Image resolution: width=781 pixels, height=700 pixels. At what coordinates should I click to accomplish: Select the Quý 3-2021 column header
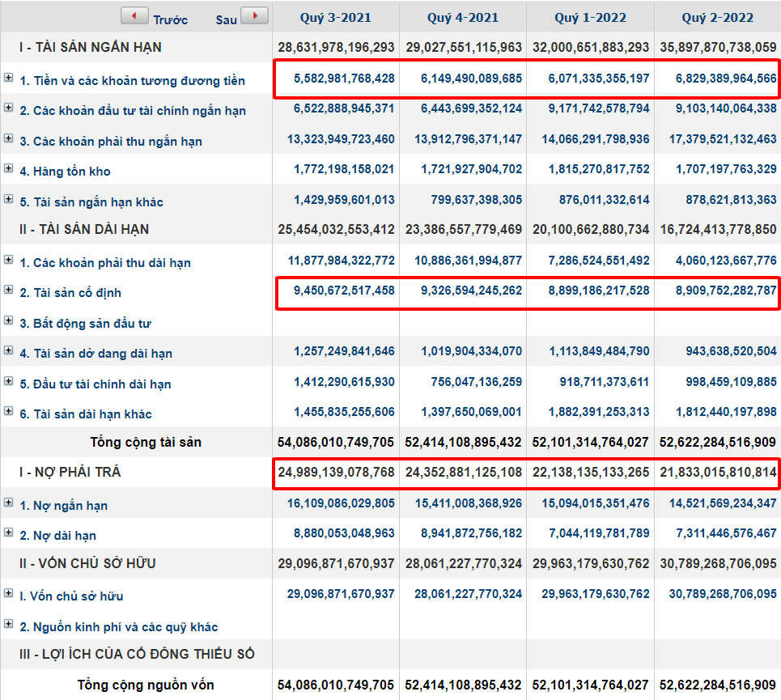tap(335, 17)
